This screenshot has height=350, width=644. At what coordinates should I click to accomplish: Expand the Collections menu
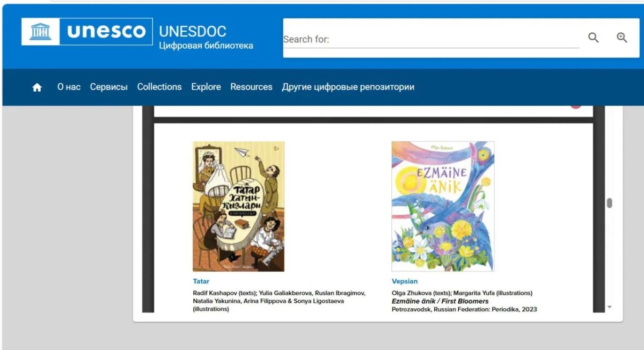click(x=159, y=87)
